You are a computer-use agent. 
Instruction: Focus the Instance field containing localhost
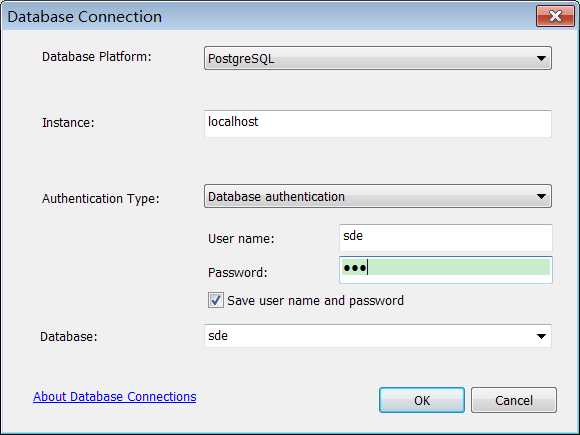[378, 124]
